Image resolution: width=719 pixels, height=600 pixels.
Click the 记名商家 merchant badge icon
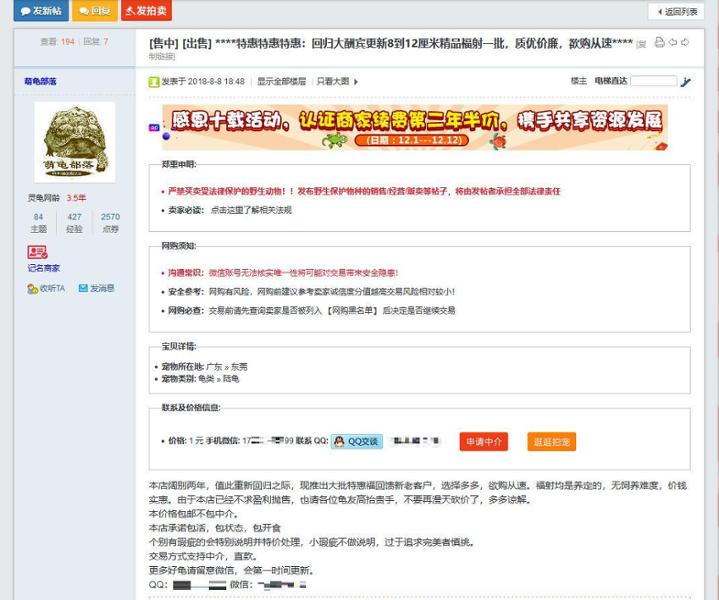click(x=38, y=252)
